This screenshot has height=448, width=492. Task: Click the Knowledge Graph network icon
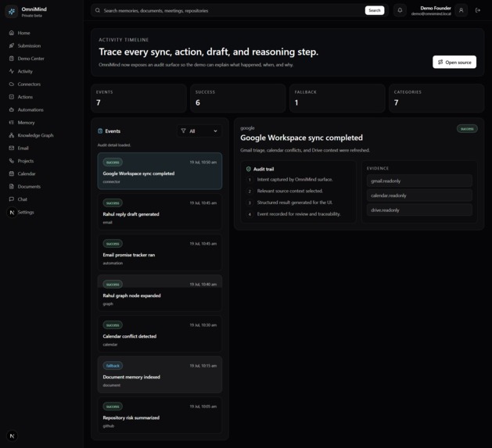[12, 135]
